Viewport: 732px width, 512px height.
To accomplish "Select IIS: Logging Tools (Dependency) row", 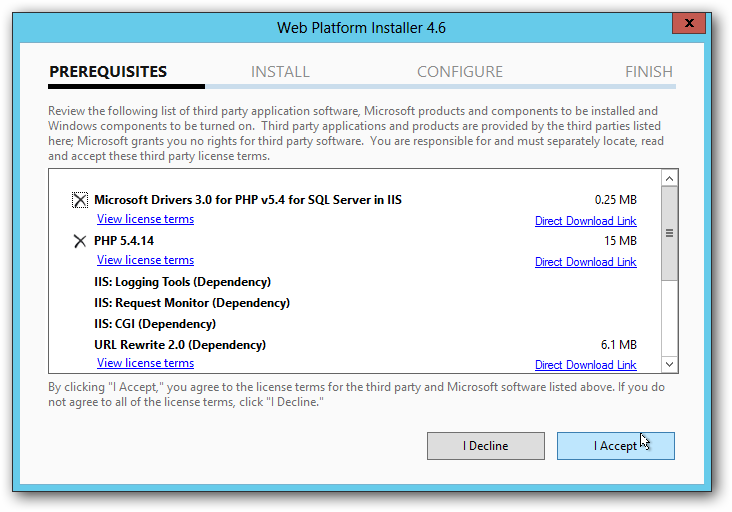I will click(183, 282).
